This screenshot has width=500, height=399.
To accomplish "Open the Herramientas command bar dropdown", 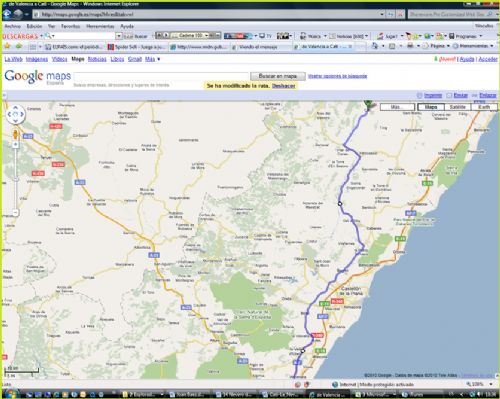I will coord(473,46).
